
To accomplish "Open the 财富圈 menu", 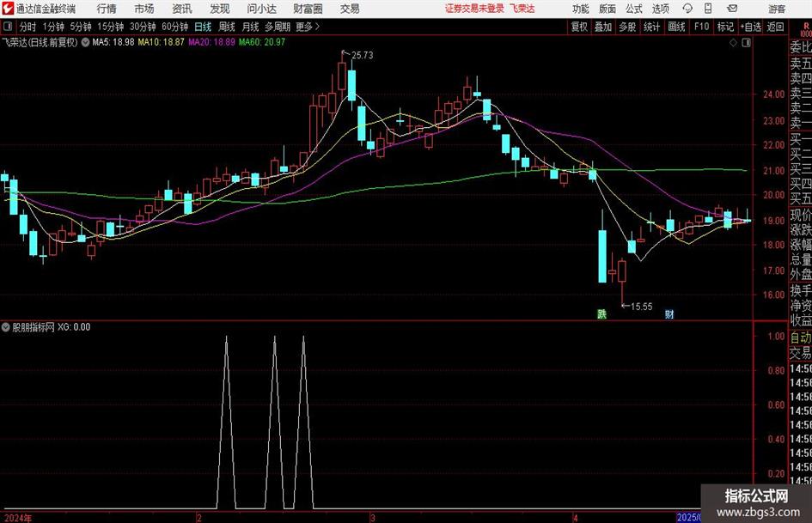I will [x=308, y=9].
